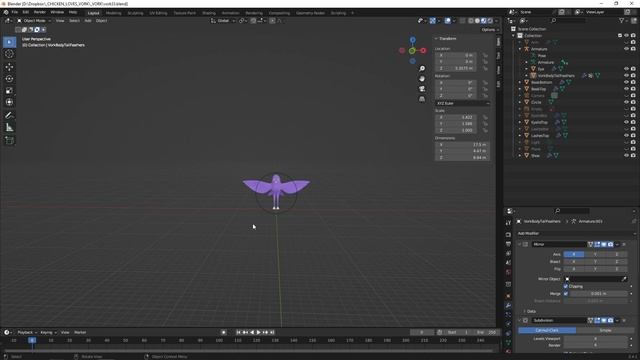
Task: Toggle camera view icon in viewport
Action: point(422,89)
